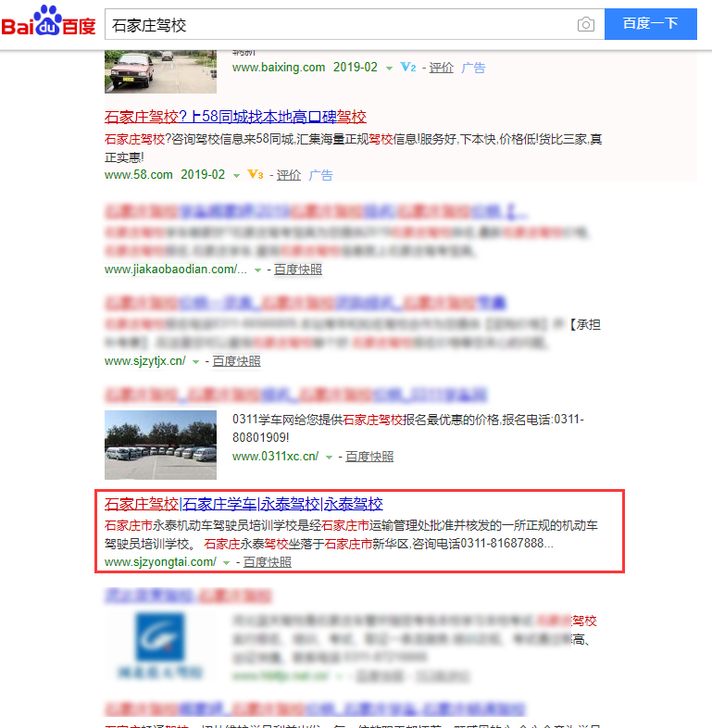The image size is (712, 728).
Task: Open the 58同城 driving school result title
Action: point(235,117)
